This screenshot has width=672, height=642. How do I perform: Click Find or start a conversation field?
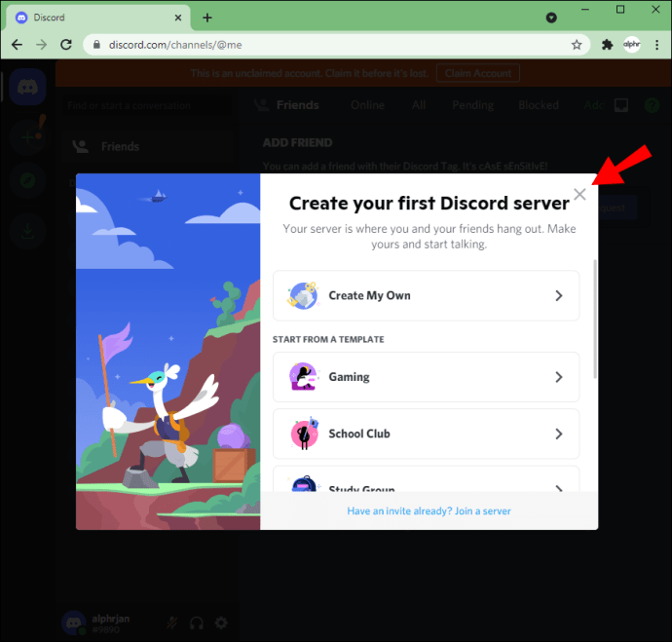[148, 105]
